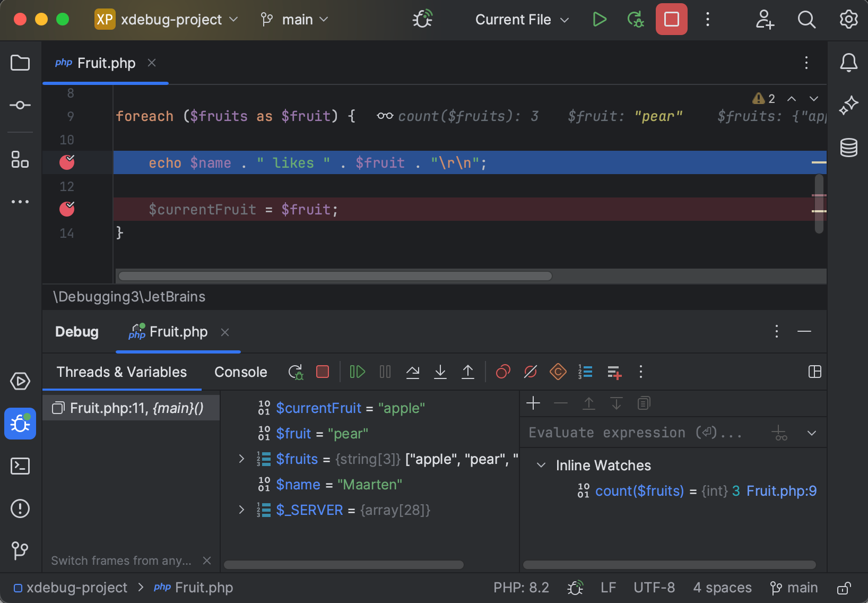The width and height of the screenshot is (868, 603).
Task: Click the Fruit.php:9 watch link
Action: tap(781, 491)
